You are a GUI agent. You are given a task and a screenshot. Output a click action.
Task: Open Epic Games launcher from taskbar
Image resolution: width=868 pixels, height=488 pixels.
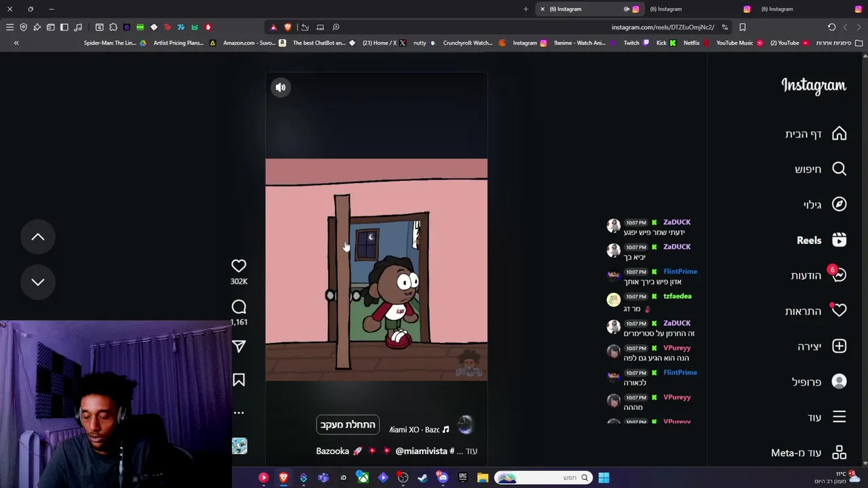click(463, 478)
